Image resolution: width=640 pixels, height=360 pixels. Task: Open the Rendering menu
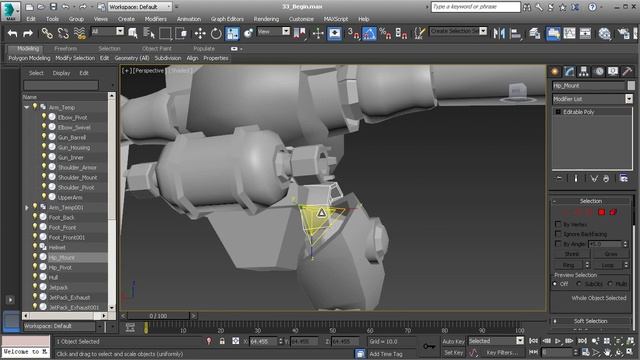pos(266,19)
